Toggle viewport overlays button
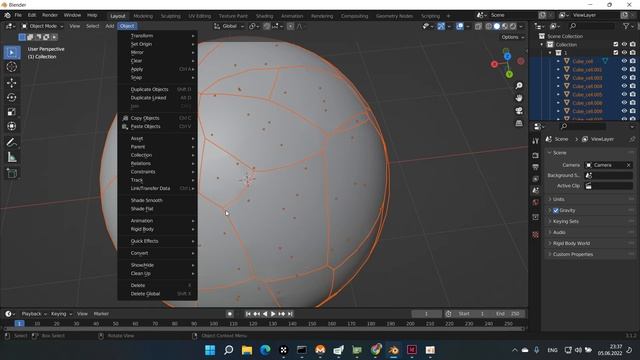This screenshot has height=360, width=640. click(x=460, y=26)
